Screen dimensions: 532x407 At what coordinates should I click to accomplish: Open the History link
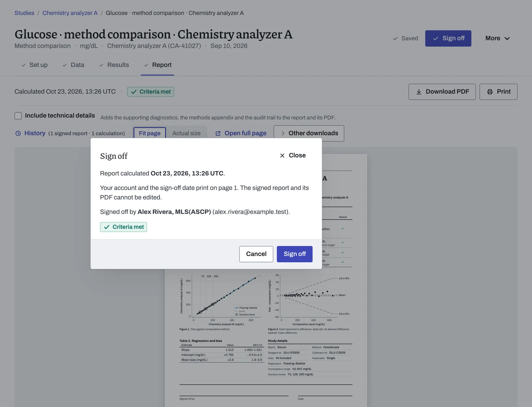[x=35, y=133]
